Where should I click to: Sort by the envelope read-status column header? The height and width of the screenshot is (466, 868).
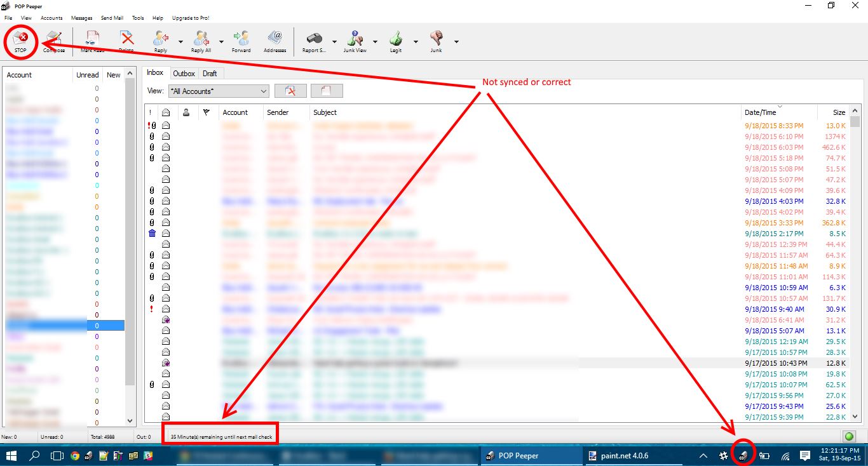click(x=166, y=112)
